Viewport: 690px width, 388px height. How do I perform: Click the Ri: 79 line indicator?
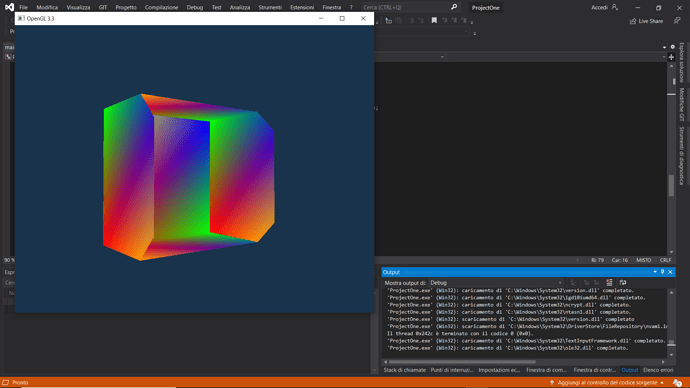pyautogui.click(x=597, y=260)
